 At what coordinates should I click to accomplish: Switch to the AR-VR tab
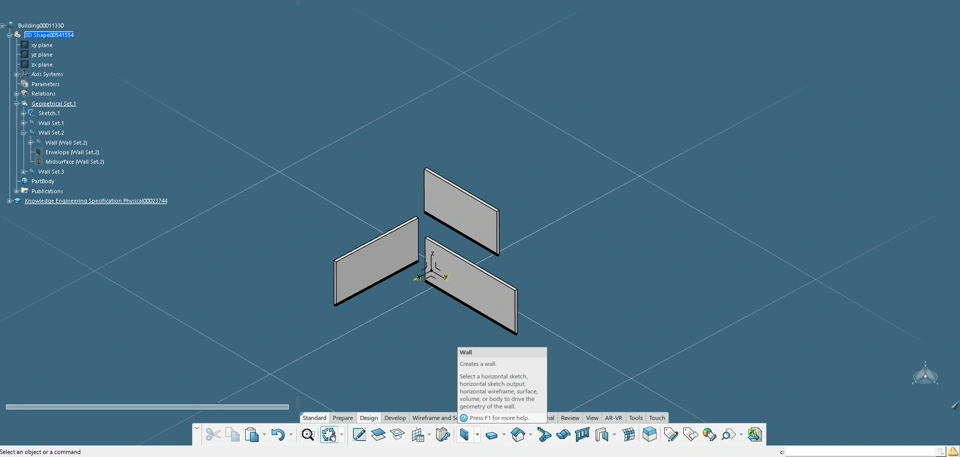[613, 418]
